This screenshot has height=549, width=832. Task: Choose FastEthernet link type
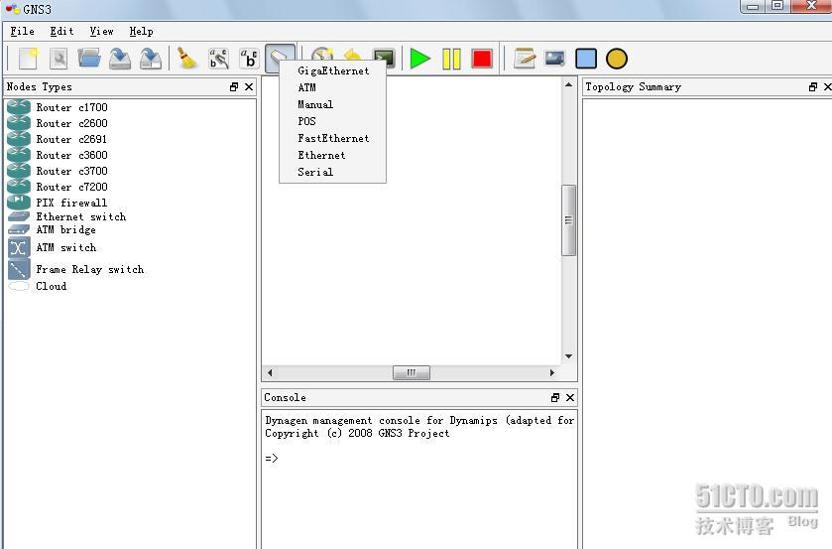333,138
